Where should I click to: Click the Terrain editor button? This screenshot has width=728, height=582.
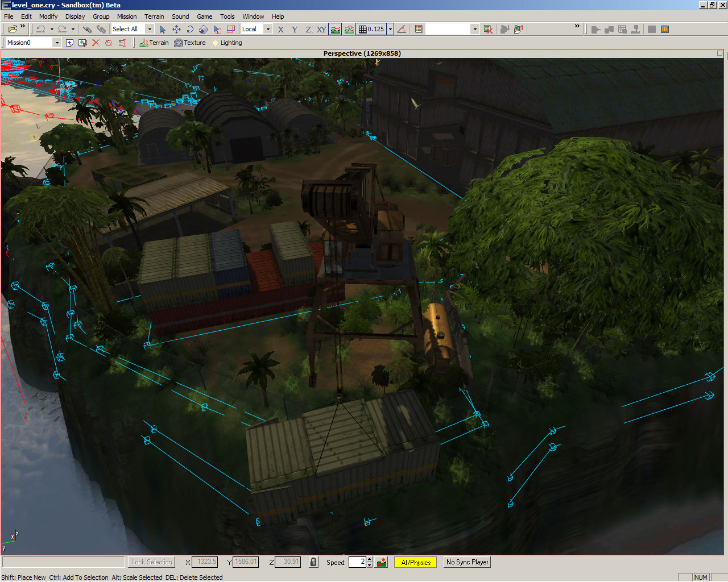click(x=154, y=43)
